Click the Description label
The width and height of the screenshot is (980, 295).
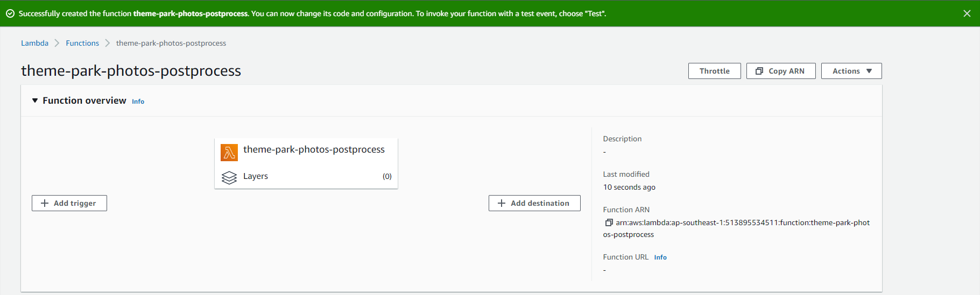pos(622,139)
